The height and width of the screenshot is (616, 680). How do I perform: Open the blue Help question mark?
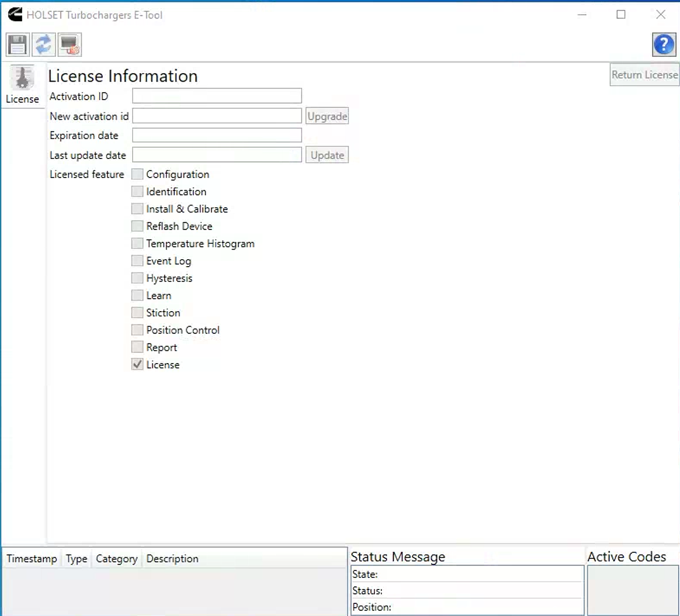(664, 45)
